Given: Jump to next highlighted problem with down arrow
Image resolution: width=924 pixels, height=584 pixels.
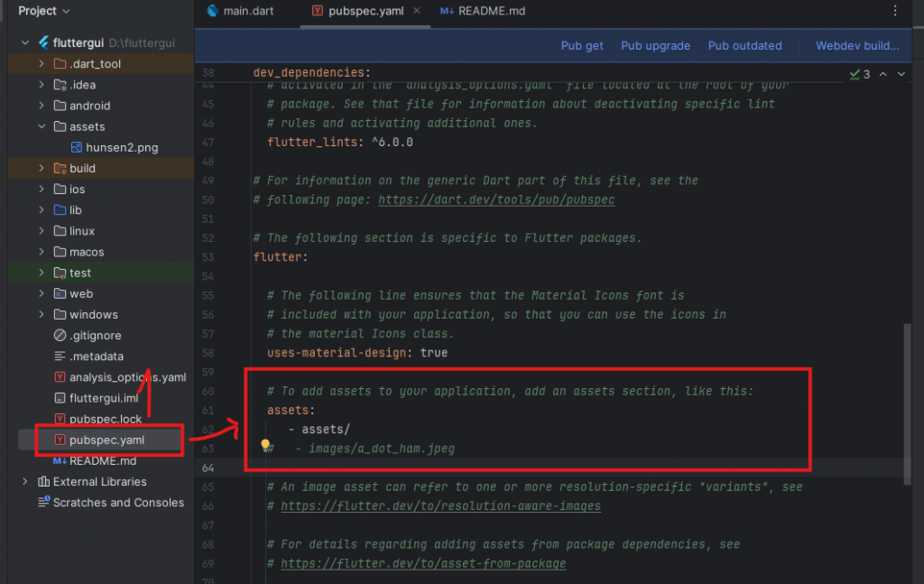Looking at the screenshot, I should (900, 74).
